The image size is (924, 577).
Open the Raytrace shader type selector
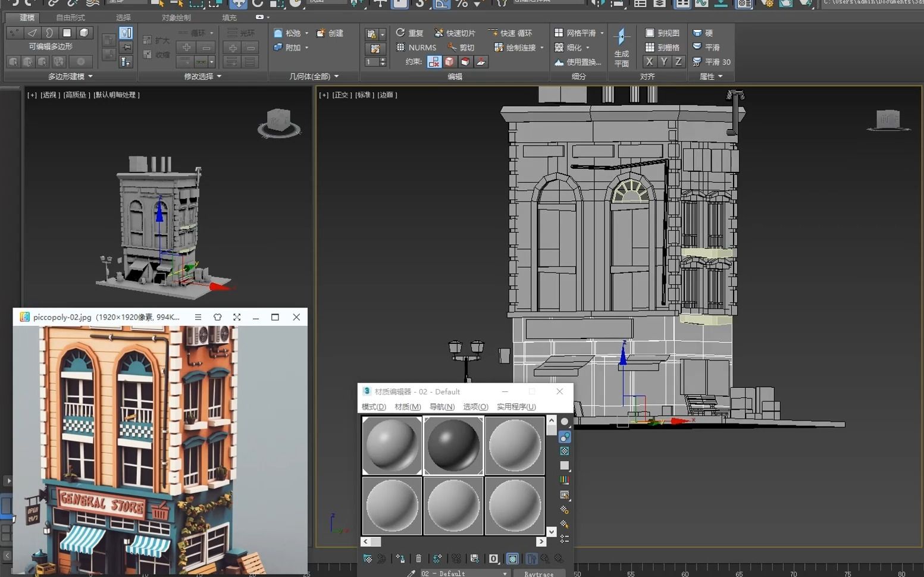(539, 573)
